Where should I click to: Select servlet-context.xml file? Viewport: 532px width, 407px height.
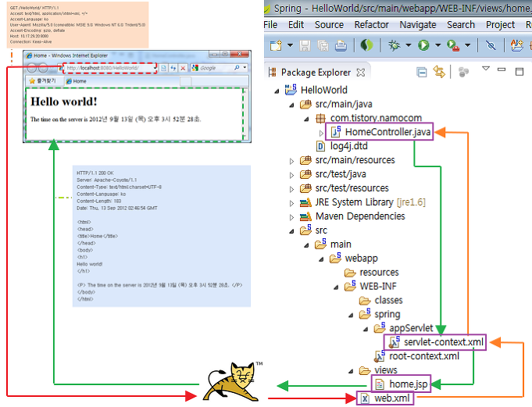point(444,342)
